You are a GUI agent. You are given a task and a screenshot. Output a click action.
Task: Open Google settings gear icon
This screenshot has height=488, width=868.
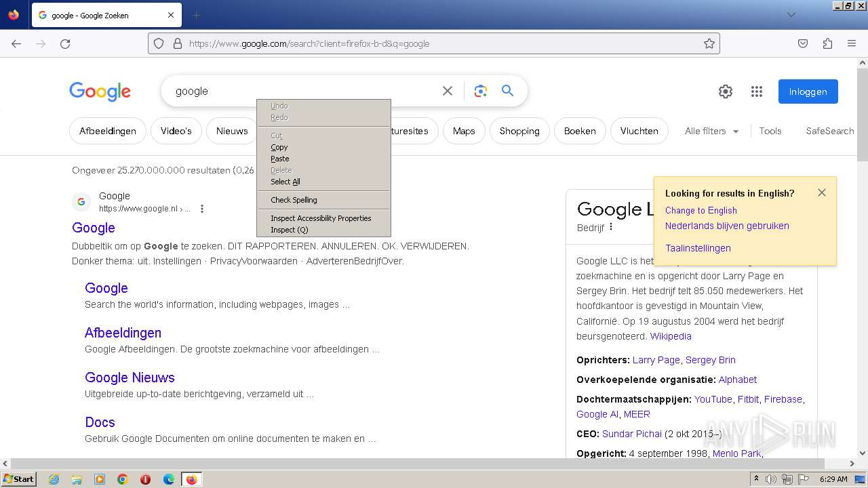(x=726, y=91)
